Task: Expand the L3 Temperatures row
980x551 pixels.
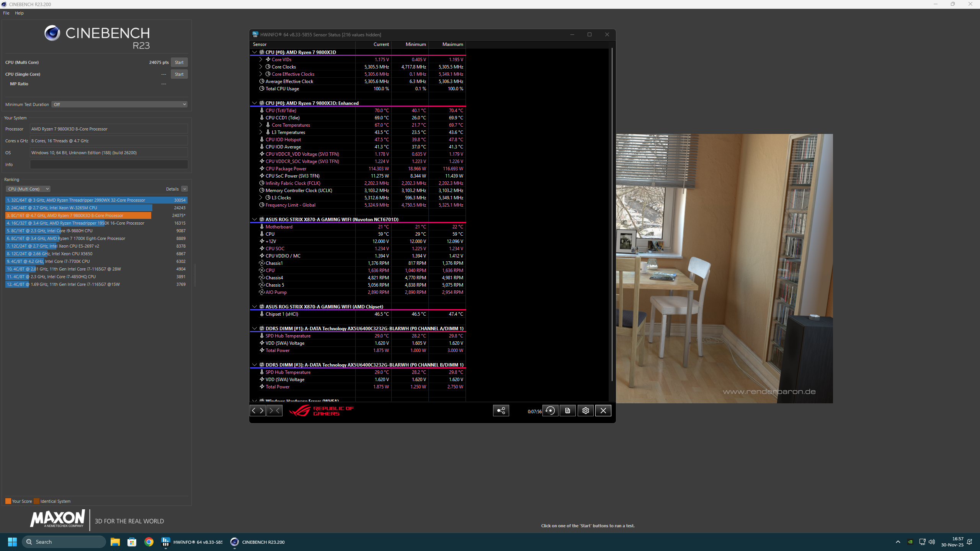Action: [x=261, y=132]
